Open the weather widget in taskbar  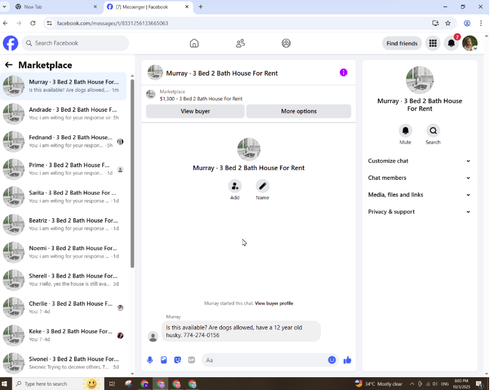[x=379, y=384]
